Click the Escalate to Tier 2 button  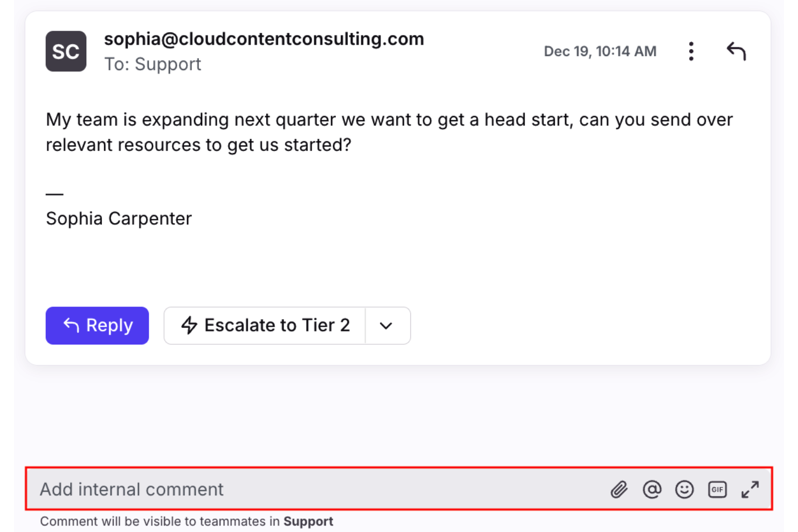[265, 326]
